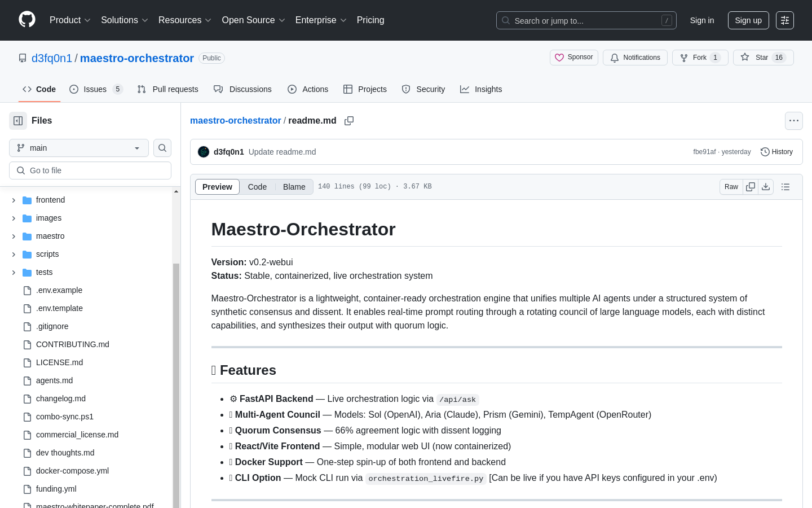Copy raw file contents icon
Viewport: 812px width, 508px height.
tap(751, 187)
